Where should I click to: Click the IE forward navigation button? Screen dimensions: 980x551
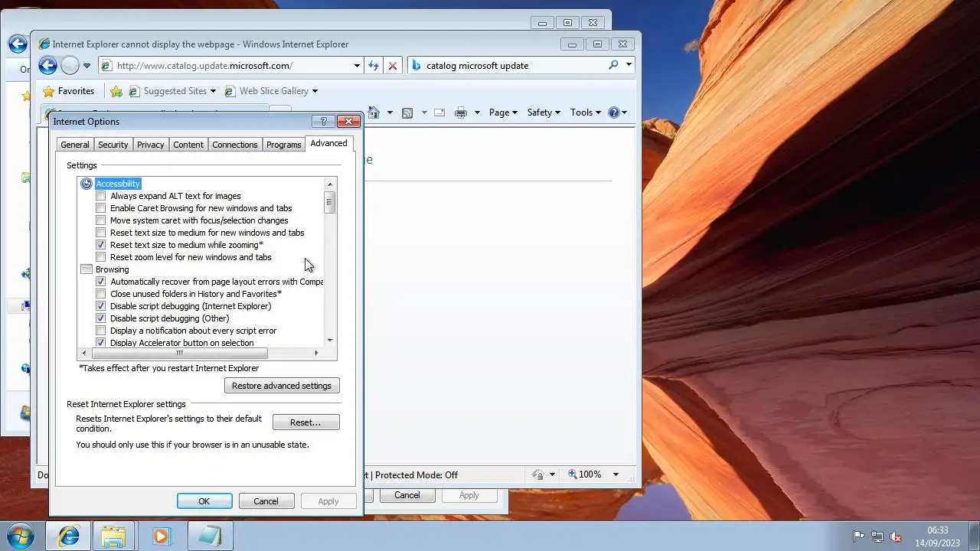pyautogui.click(x=70, y=66)
